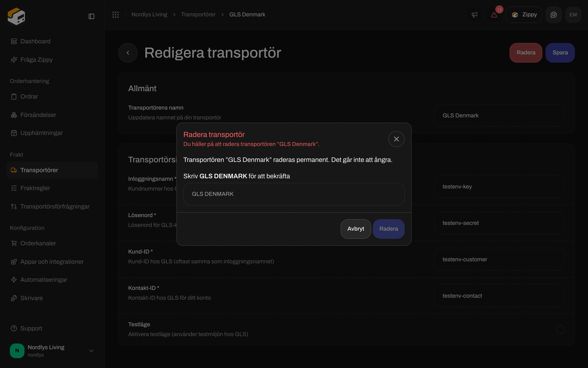The image size is (588, 368).
Task: Click the Orderkanaler cart icon
Action: [14, 243]
